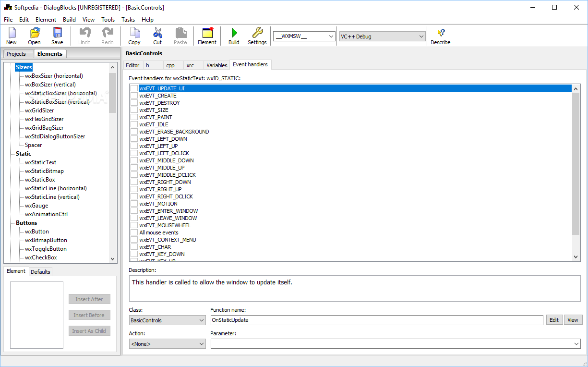Viewport: 588px width, 367px height.
Task: Select wxGauge tree item
Action: coord(36,206)
